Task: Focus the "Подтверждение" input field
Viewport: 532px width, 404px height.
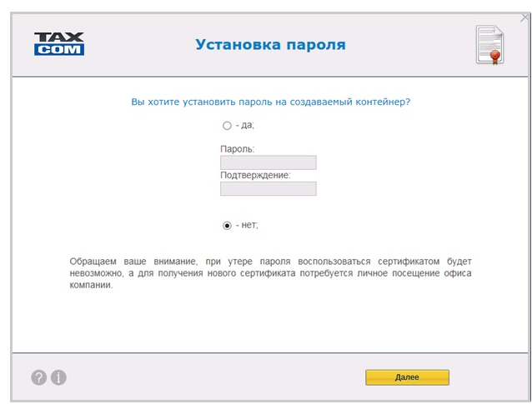Action: click(268, 189)
